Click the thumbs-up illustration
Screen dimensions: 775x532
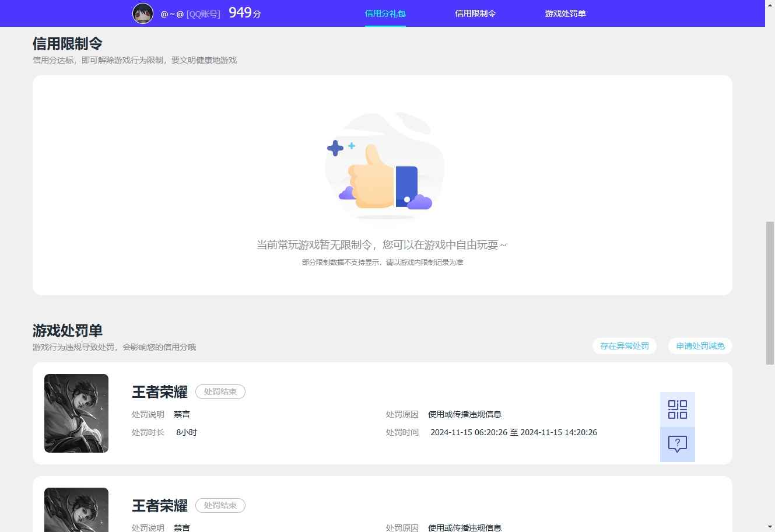pyautogui.click(x=384, y=166)
